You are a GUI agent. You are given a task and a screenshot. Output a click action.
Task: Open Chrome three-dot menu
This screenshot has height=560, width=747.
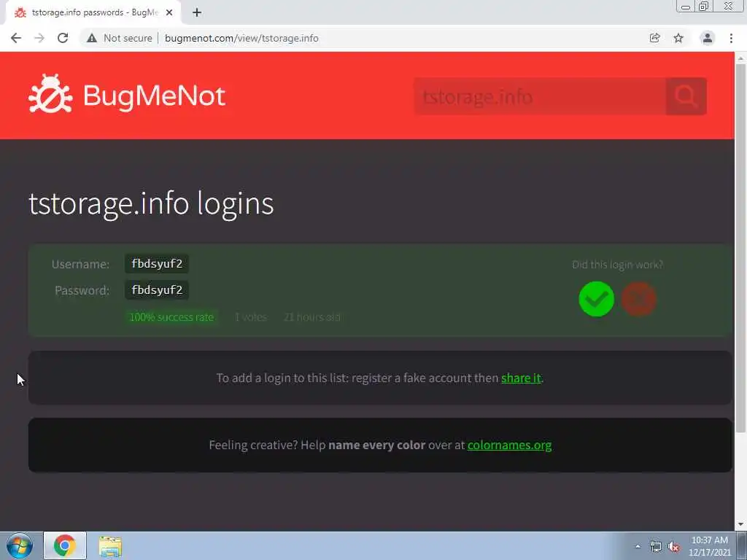(x=731, y=38)
